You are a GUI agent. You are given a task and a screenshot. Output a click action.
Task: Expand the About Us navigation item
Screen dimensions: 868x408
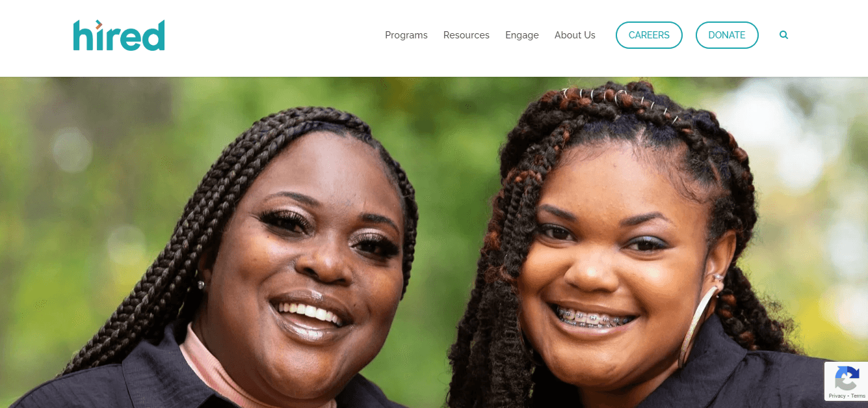(x=575, y=35)
